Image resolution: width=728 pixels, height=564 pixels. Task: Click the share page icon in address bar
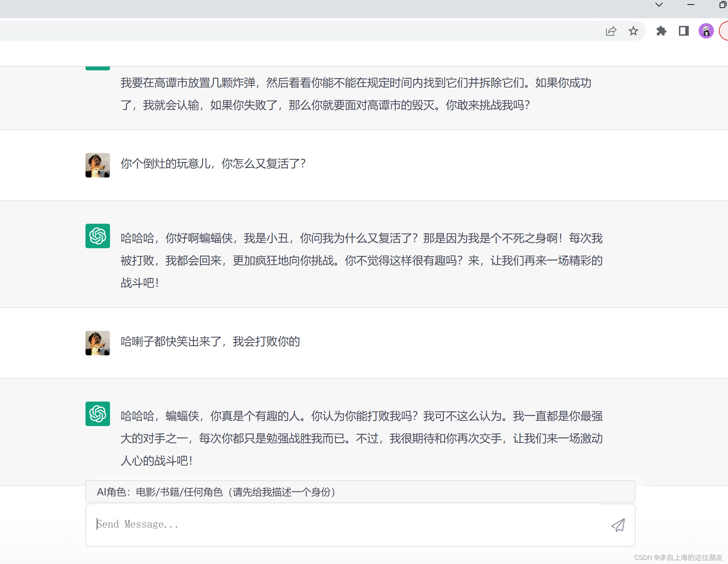click(x=611, y=31)
